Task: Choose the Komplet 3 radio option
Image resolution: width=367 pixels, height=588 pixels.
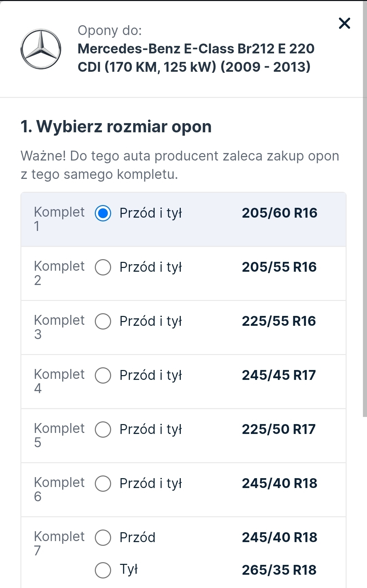Action: pyautogui.click(x=103, y=321)
